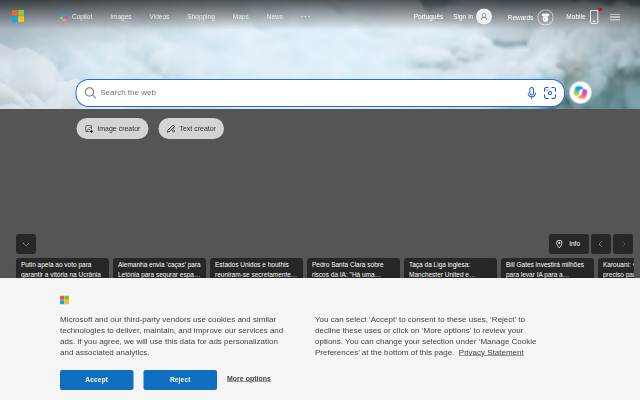Open Copilot from the top navigation
The height and width of the screenshot is (400, 640).
click(76, 17)
